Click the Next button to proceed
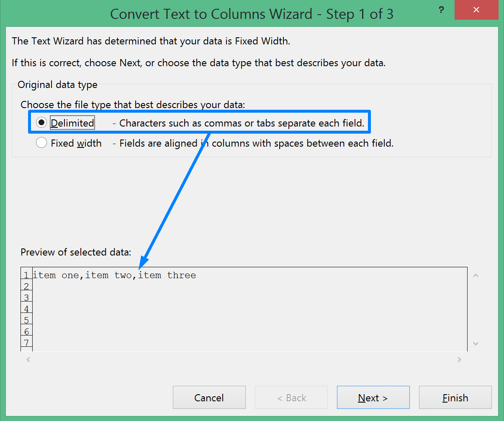The width and height of the screenshot is (504, 421). click(x=372, y=397)
